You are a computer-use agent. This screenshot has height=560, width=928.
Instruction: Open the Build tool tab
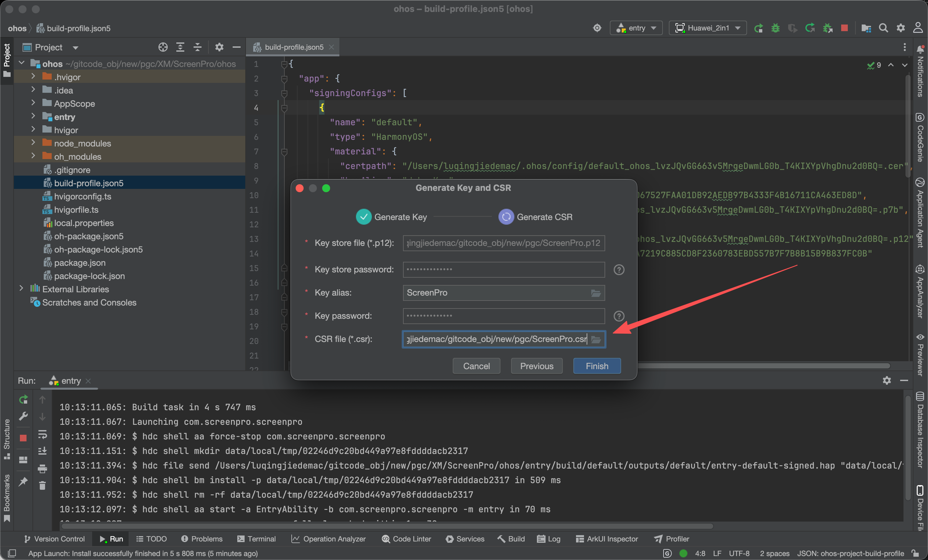click(x=511, y=539)
